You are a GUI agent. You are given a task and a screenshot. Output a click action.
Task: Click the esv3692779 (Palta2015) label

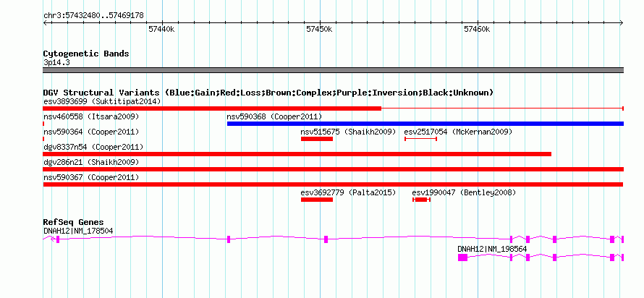[348, 192]
